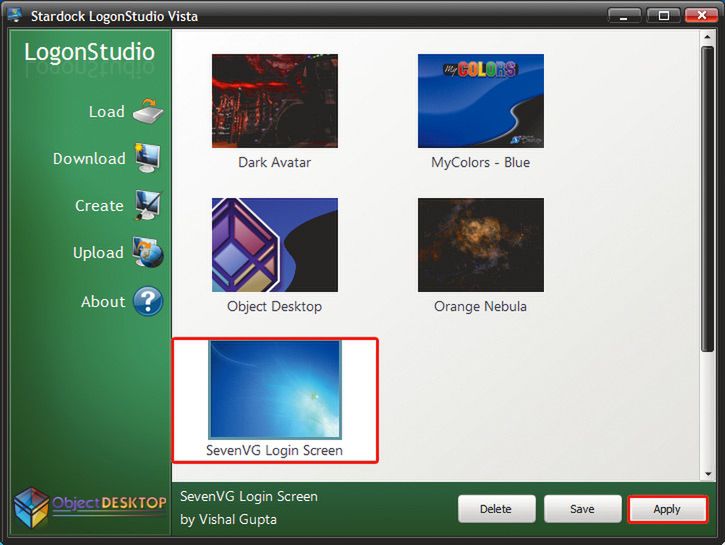
Task: Select the Upload menu label
Action: 98,253
